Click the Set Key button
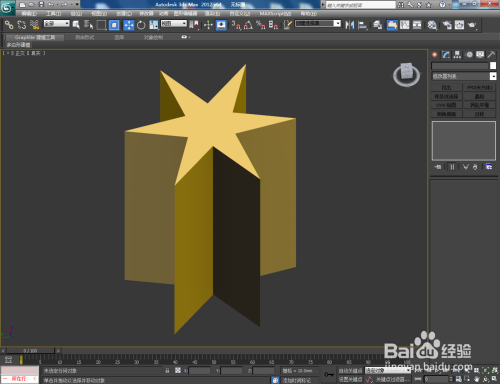The width and height of the screenshot is (500, 384). click(350, 379)
